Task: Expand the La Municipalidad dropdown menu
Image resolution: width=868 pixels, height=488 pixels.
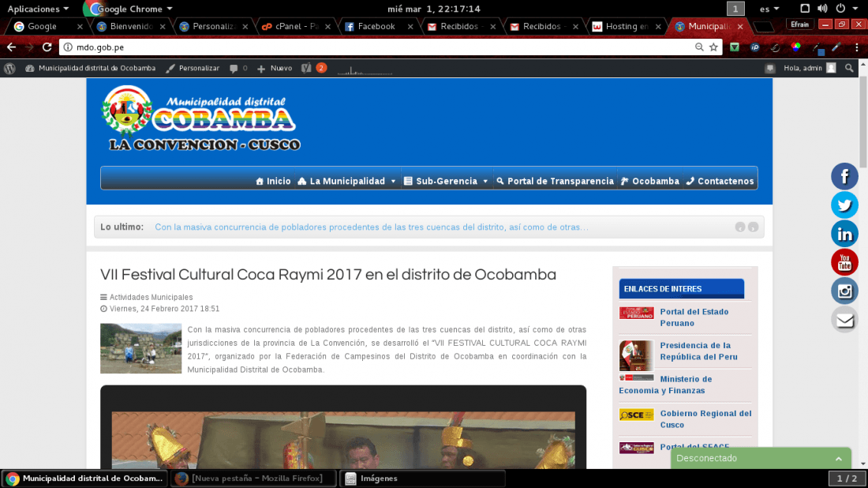Action: coord(347,181)
